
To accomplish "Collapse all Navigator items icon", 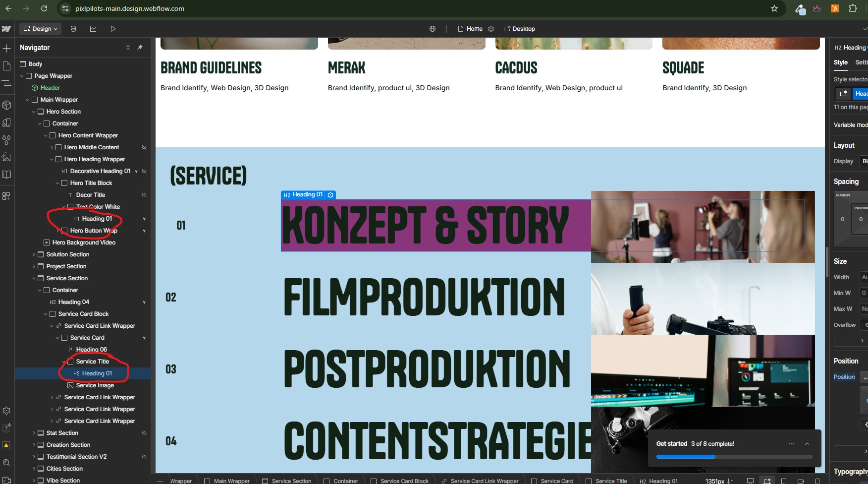I will click(x=128, y=48).
